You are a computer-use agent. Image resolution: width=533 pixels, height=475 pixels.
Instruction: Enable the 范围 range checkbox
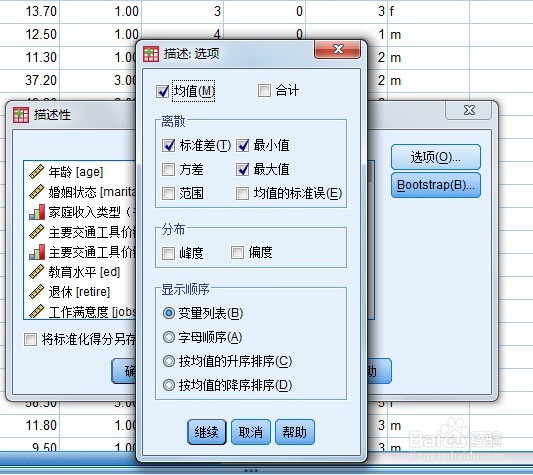coord(169,193)
